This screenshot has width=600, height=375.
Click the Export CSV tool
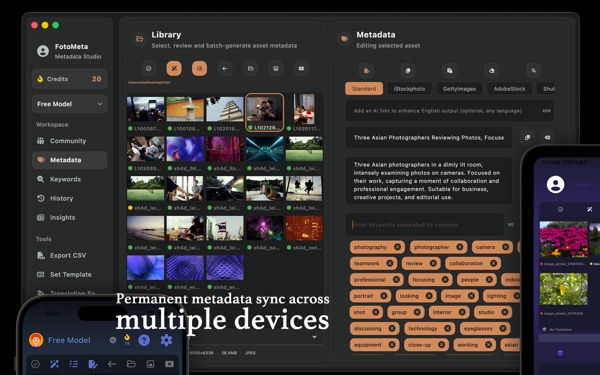click(x=69, y=255)
